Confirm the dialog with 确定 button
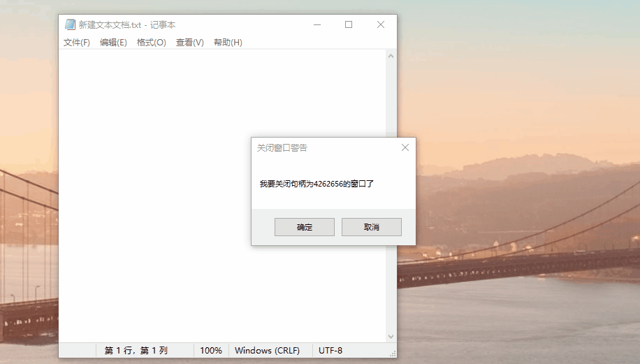The height and width of the screenshot is (364, 640). pyautogui.click(x=305, y=227)
